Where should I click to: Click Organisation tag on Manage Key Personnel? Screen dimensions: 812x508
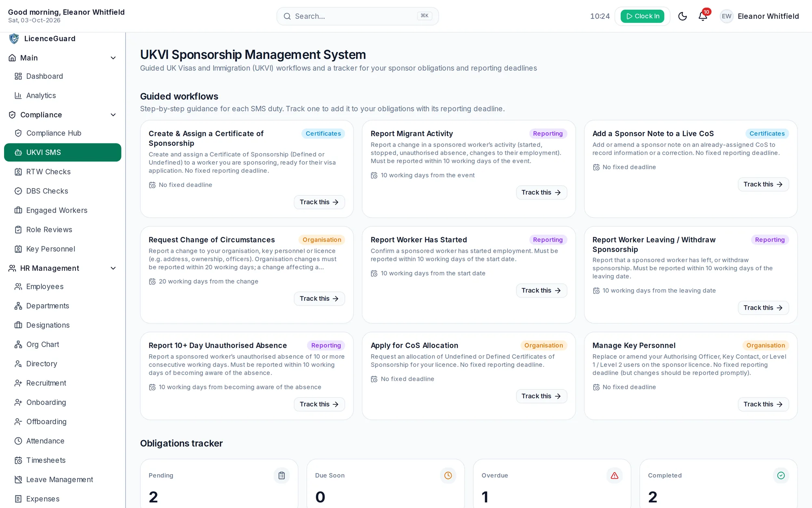point(765,345)
